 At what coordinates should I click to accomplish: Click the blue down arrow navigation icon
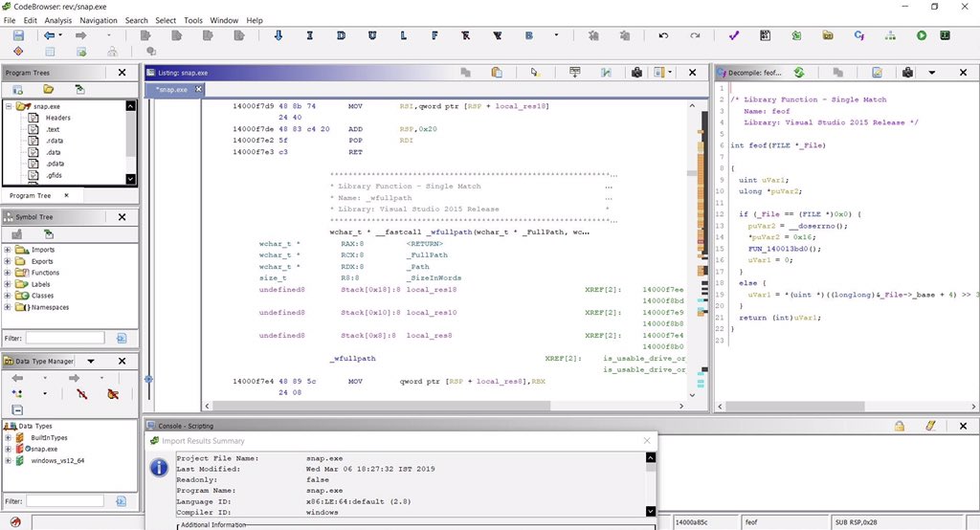point(278,35)
